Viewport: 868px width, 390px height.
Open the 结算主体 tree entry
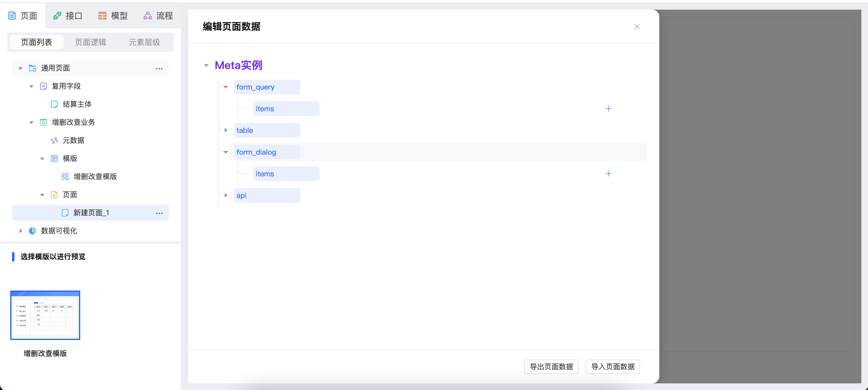click(x=77, y=104)
